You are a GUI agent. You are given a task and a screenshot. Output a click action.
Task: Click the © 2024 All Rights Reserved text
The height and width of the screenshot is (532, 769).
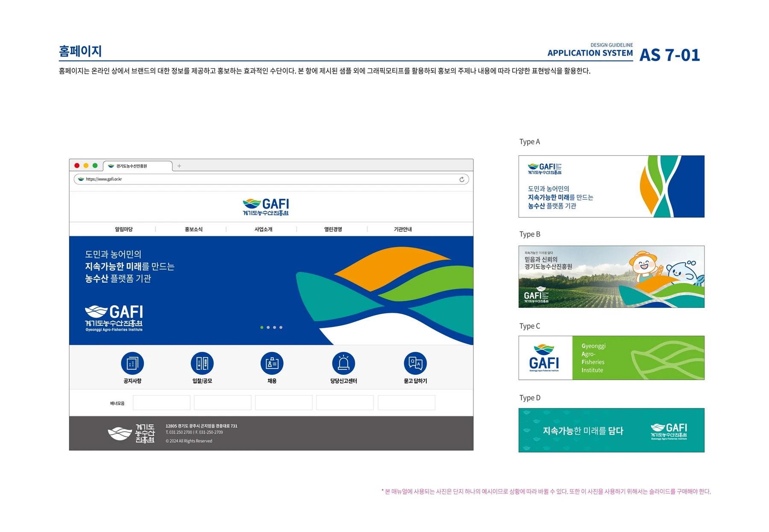tap(189, 441)
